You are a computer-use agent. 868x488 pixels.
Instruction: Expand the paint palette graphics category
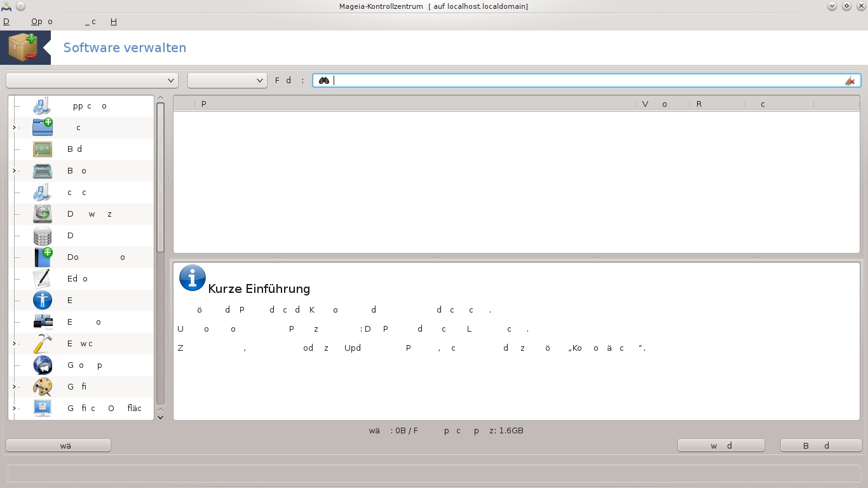[14, 387]
